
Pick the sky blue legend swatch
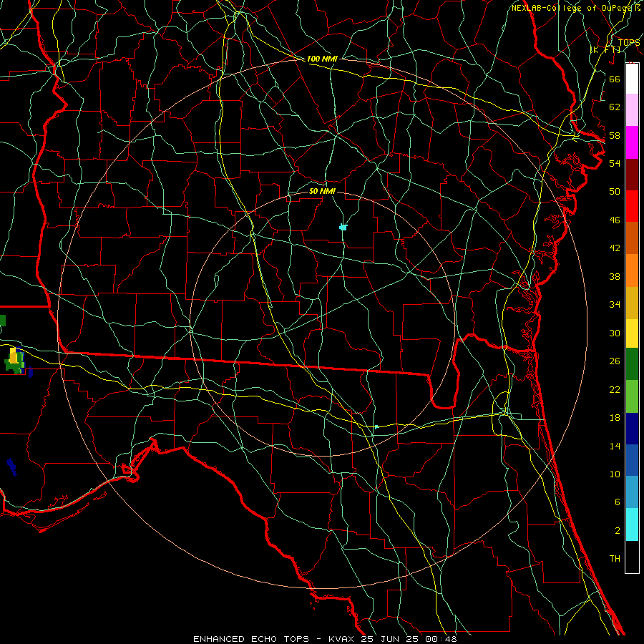[632, 492]
